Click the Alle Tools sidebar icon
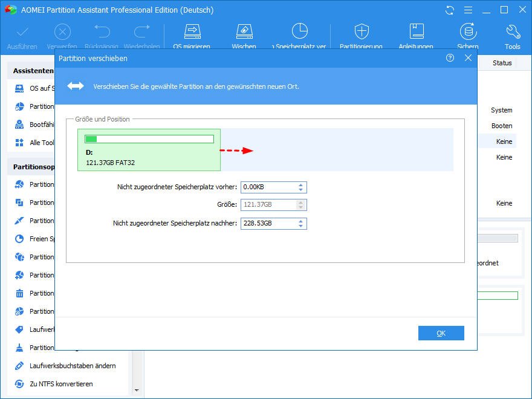 (x=19, y=143)
